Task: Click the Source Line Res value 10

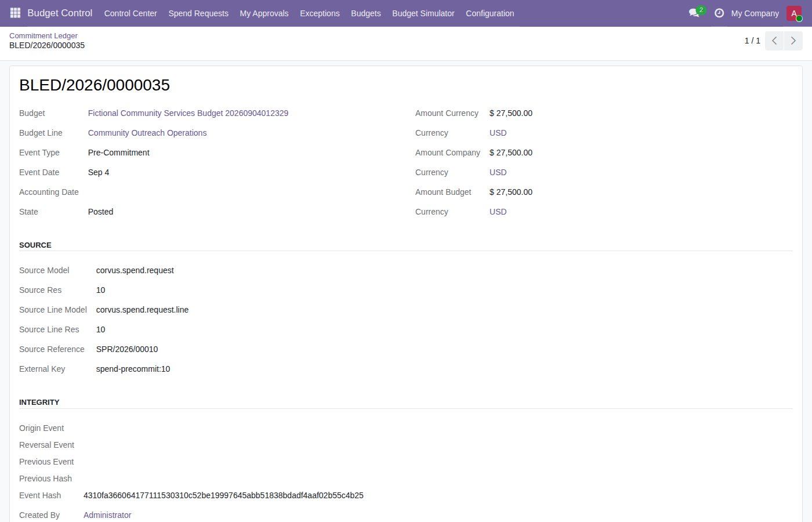Action: coord(101,329)
